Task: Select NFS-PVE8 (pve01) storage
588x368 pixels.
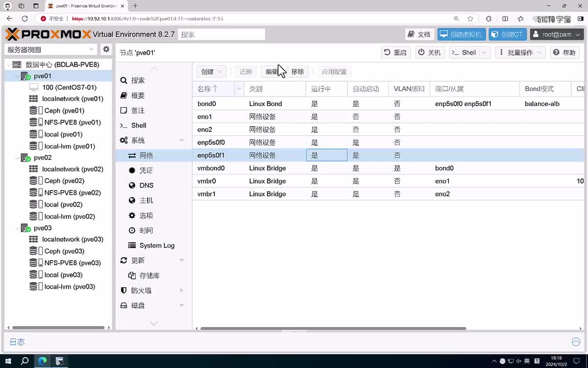Action: [72, 123]
